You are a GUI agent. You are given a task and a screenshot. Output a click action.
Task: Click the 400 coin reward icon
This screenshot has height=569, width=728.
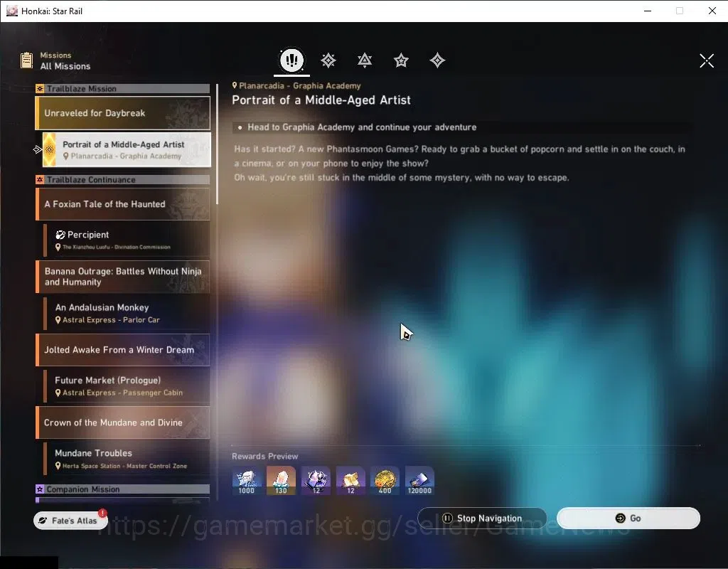[385, 480]
